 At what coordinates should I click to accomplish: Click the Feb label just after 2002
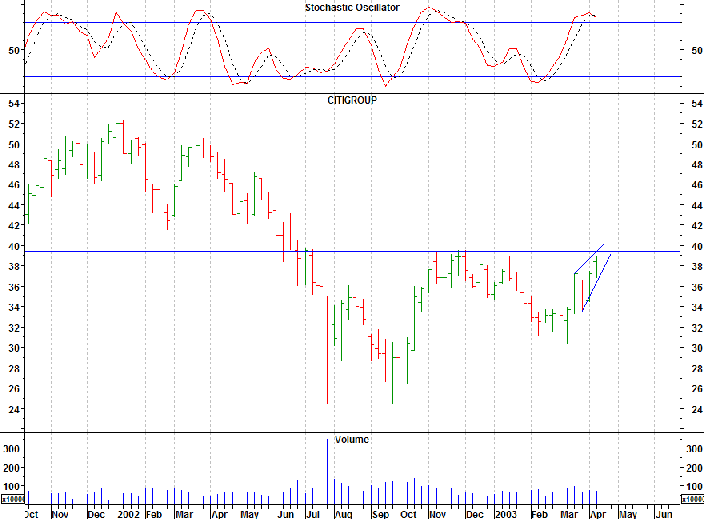coord(154,514)
